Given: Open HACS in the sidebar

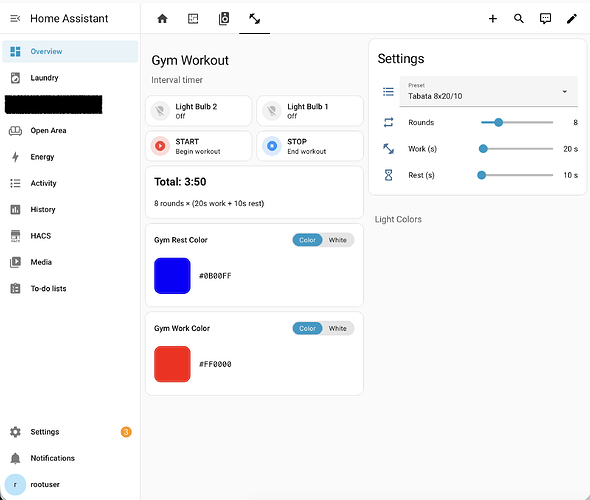Looking at the screenshot, I should (x=70, y=236).
